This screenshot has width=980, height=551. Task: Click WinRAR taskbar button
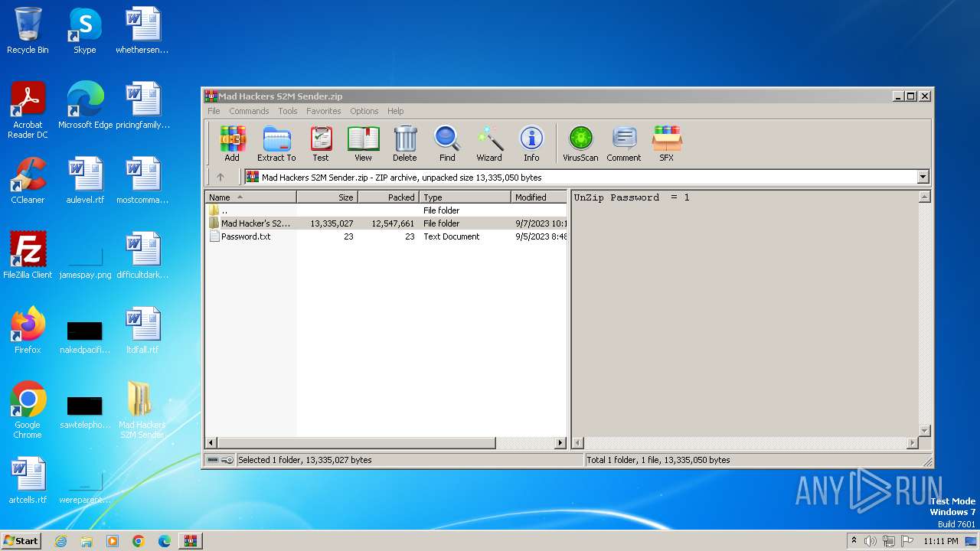(191, 541)
